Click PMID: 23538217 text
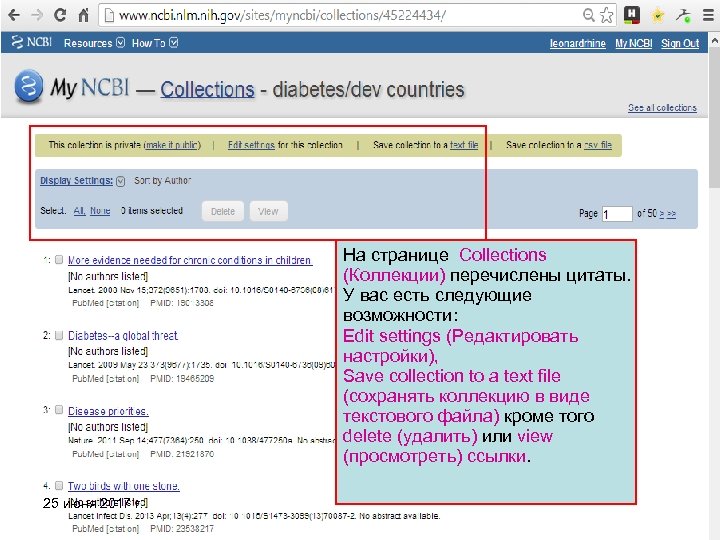 point(182,529)
